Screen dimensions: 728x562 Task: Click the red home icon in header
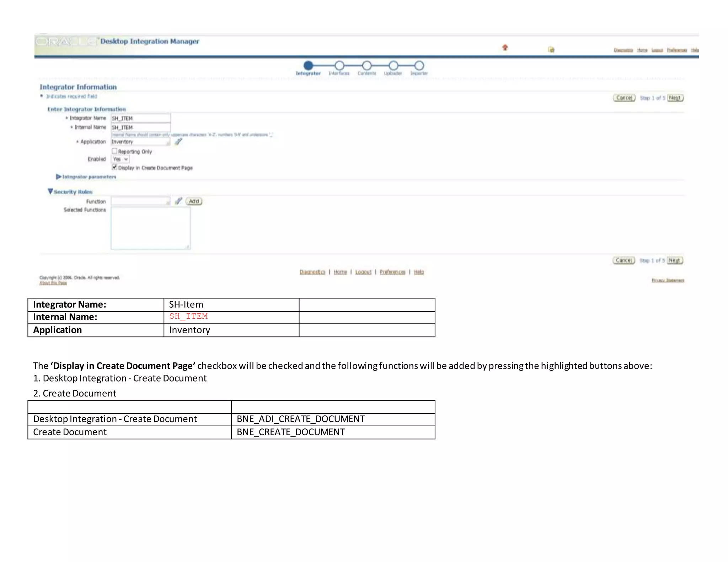pos(505,48)
